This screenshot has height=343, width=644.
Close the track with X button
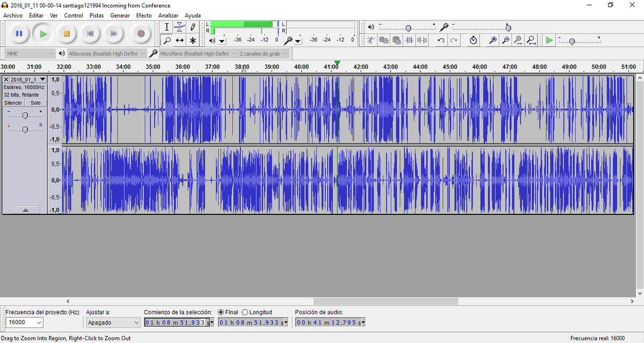click(6, 79)
